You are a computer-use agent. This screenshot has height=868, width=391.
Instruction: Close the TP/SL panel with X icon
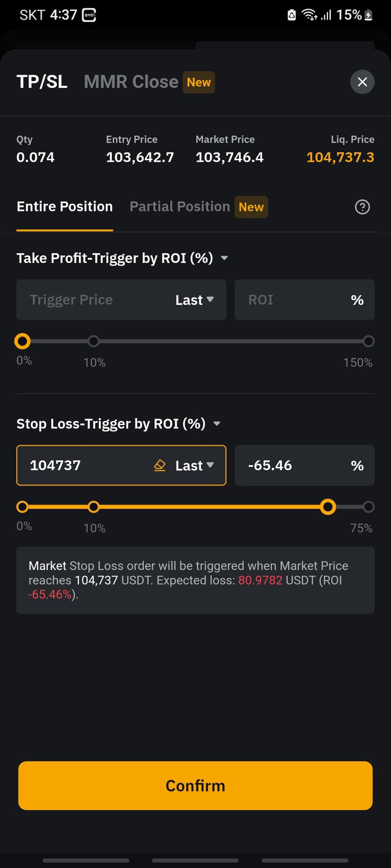click(362, 82)
